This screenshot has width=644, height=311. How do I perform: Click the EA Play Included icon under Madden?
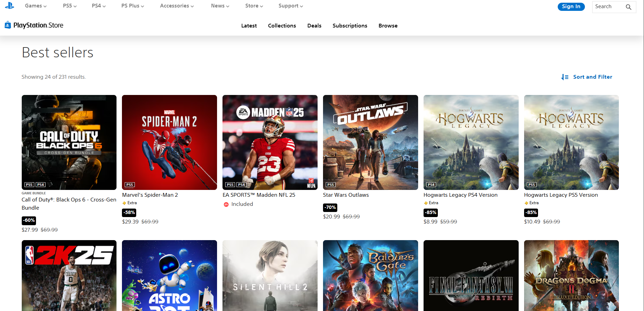226,204
